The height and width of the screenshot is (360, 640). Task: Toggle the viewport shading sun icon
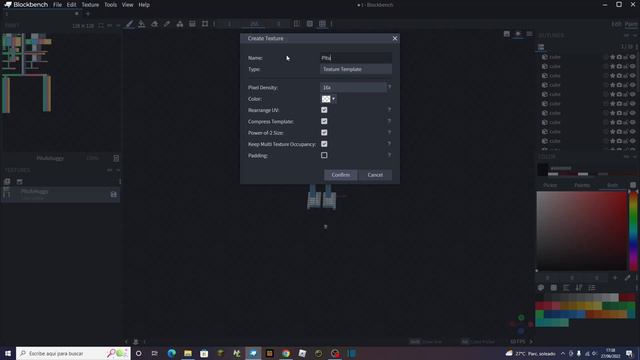pyautogui.click(x=518, y=34)
